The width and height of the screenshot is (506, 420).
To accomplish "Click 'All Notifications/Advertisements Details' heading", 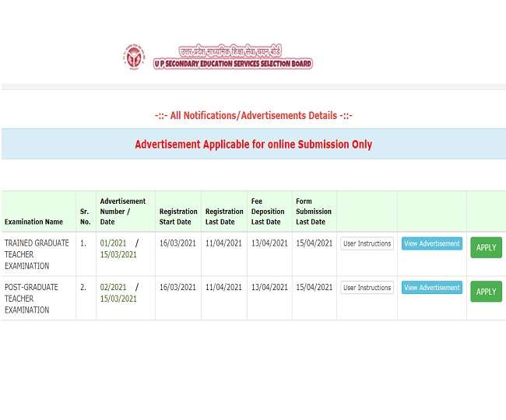I will (254, 115).
